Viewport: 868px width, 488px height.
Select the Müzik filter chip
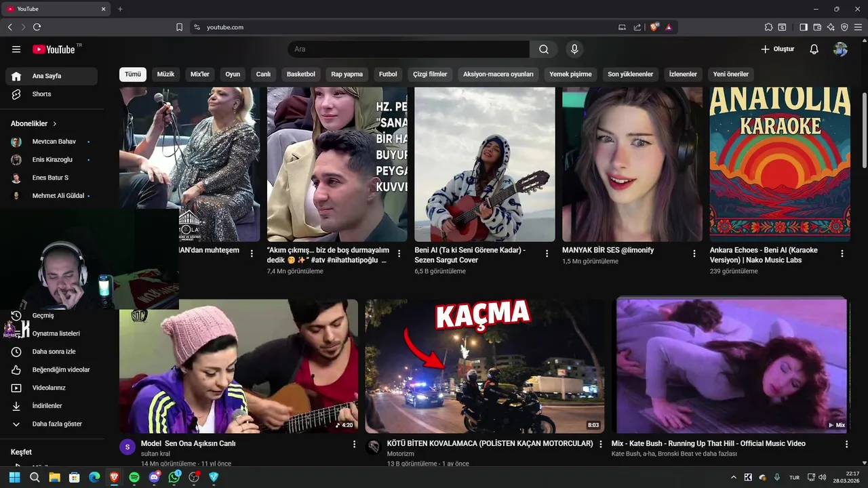(165, 74)
